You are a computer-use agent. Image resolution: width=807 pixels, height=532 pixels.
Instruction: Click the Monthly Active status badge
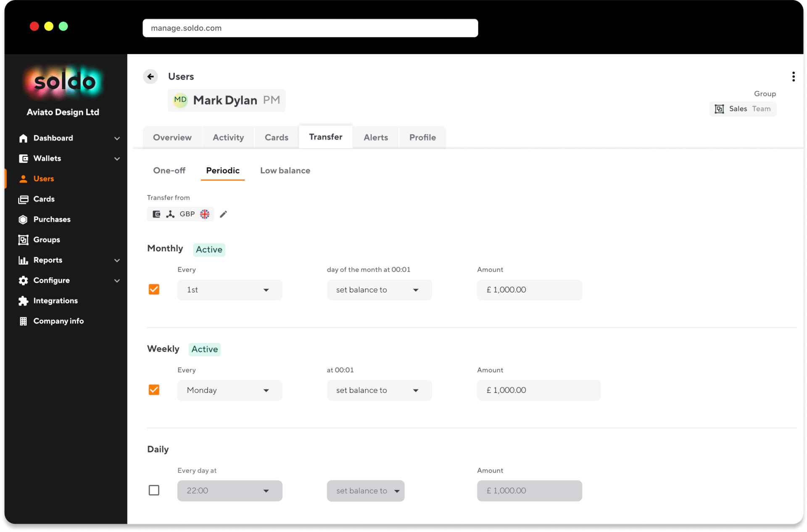coord(209,250)
